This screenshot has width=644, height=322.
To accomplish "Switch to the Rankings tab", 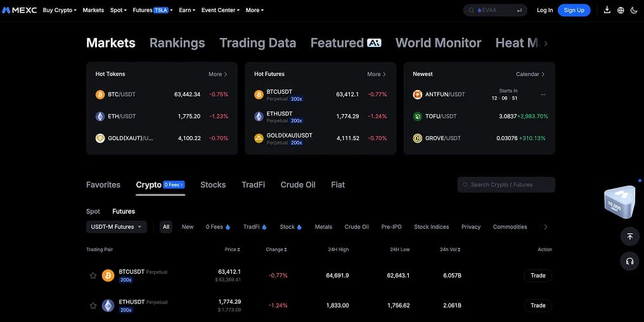I will click(x=177, y=42).
